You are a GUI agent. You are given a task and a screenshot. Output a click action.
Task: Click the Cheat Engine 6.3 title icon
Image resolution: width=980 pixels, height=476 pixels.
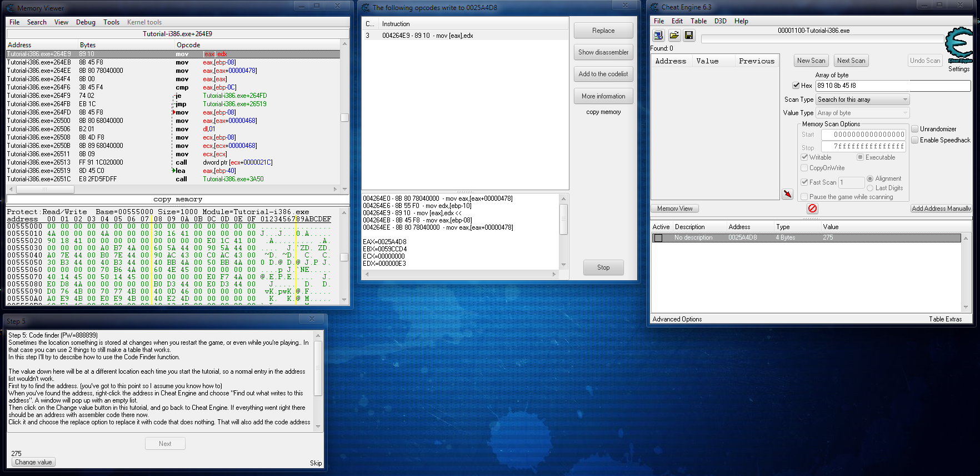pos(654,7)
